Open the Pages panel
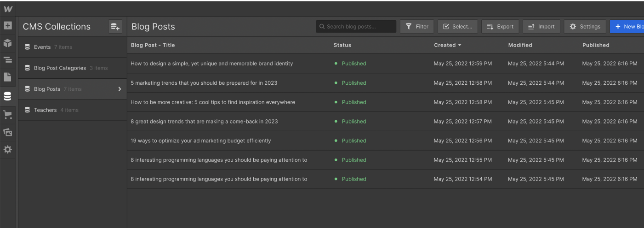Image resolution: width=644 pixels, height=228 pixels. [8, 77]
